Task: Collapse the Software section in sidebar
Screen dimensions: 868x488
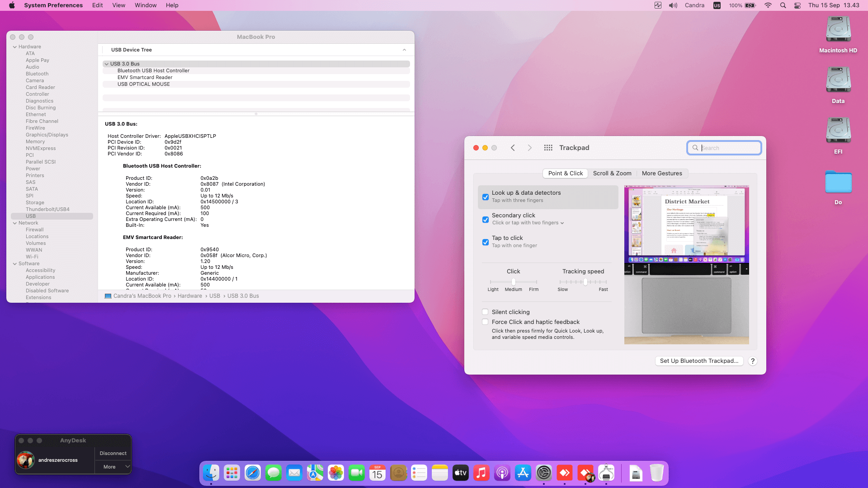Action: pos(15,264)
